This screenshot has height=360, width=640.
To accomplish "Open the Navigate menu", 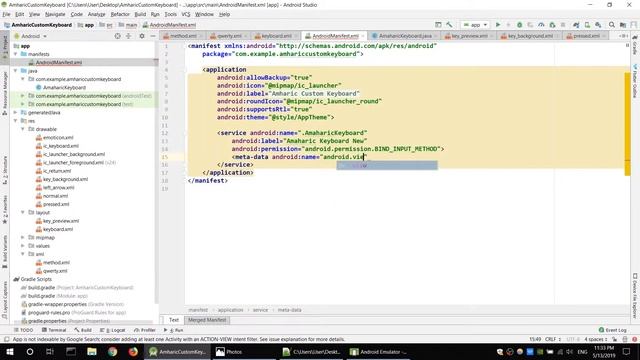I will (x=55, y=14).
